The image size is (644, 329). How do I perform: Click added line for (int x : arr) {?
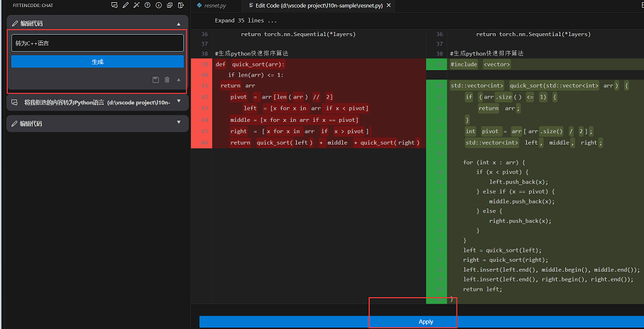pyautogui.click(x=494, y=162)
